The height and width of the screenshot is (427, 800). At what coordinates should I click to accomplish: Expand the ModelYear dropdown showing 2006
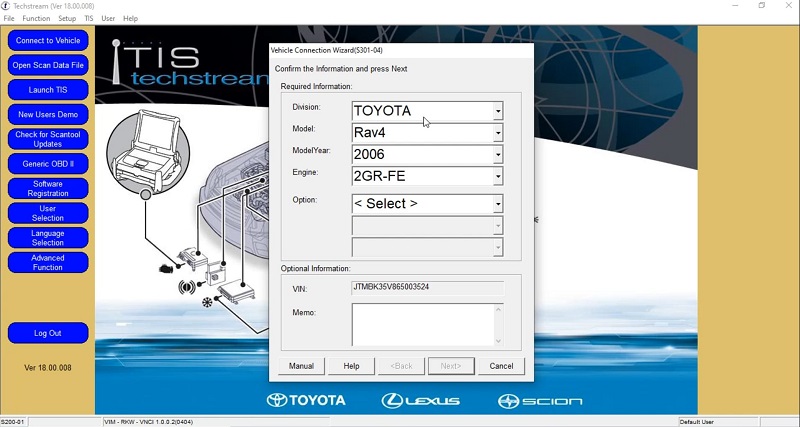coord(497,155)
